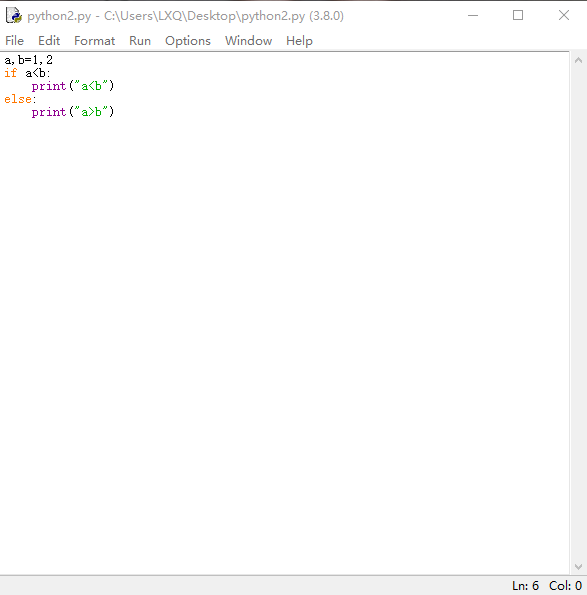
Task: Click the scrollbar down arrow
Action: 578,567
